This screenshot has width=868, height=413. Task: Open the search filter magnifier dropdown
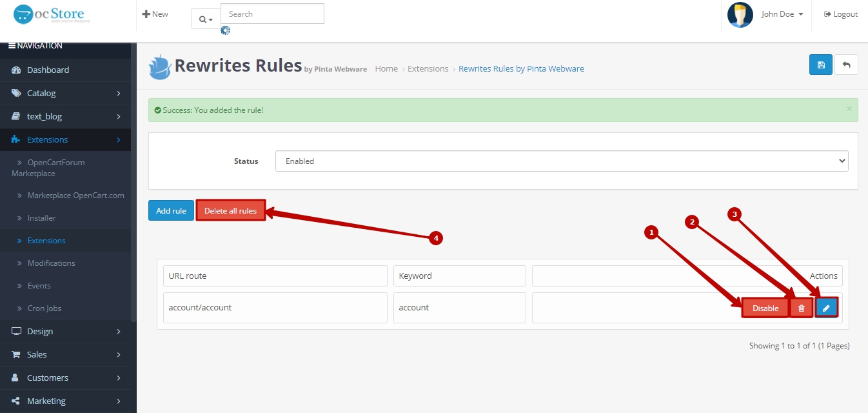point(206,19)
